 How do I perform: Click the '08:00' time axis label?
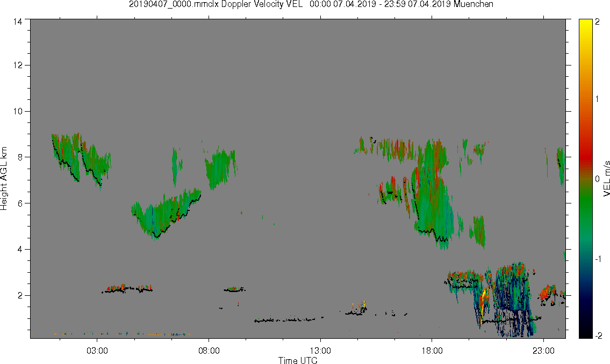[209, 351]
